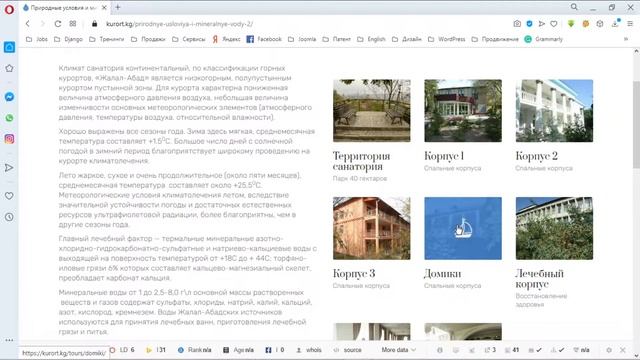Screen dimensions: 640x360
Task: Open the Grammarly bookmark
Action: point(543,39)
